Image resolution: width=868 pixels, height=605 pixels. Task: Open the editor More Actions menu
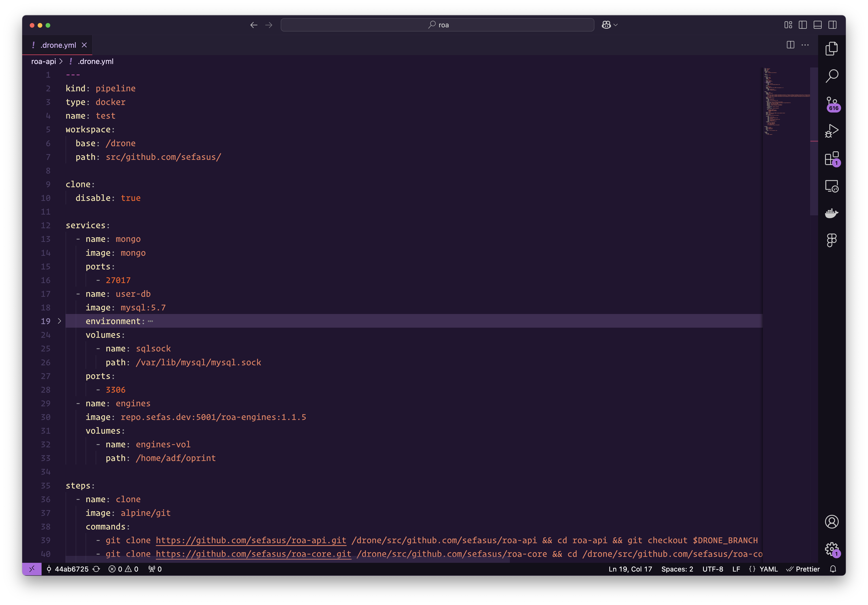(x=805, y=45)
